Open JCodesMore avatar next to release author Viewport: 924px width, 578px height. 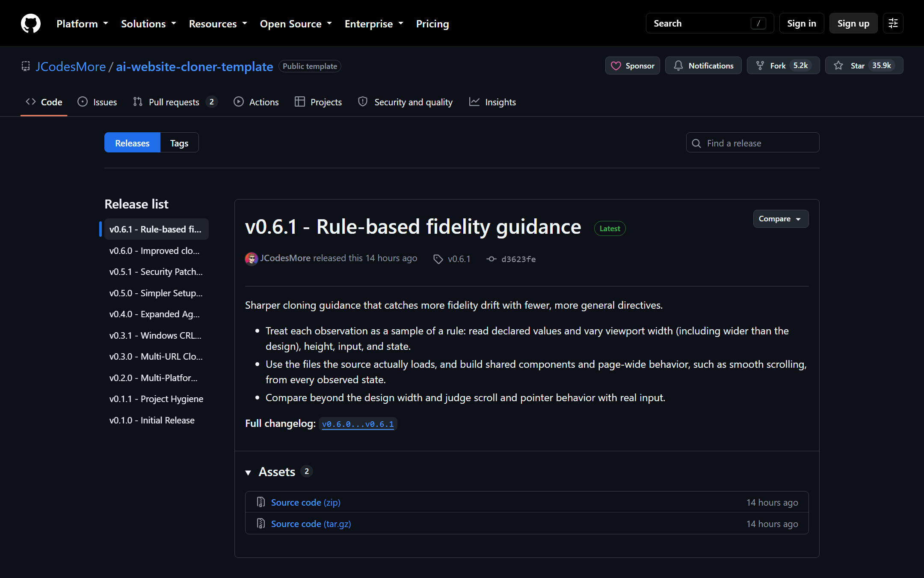pyautogui.click(x=252, y=259)
